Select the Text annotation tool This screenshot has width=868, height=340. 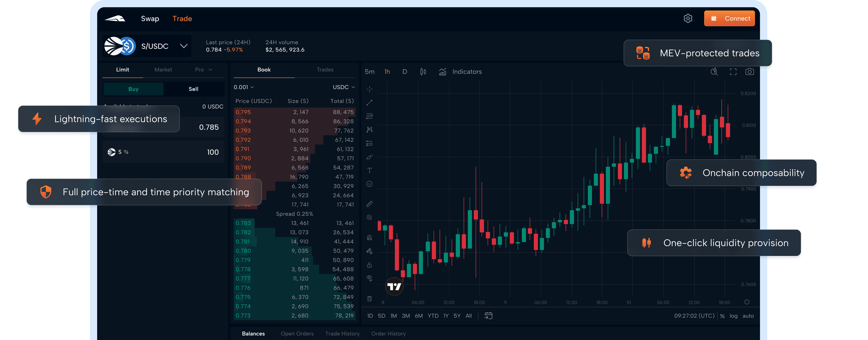(x=369, y=170)
